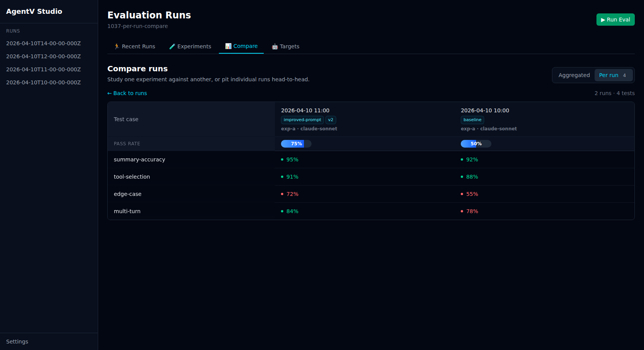
Task: Open the improved-prompt tag filter
Action: point(302,120)
